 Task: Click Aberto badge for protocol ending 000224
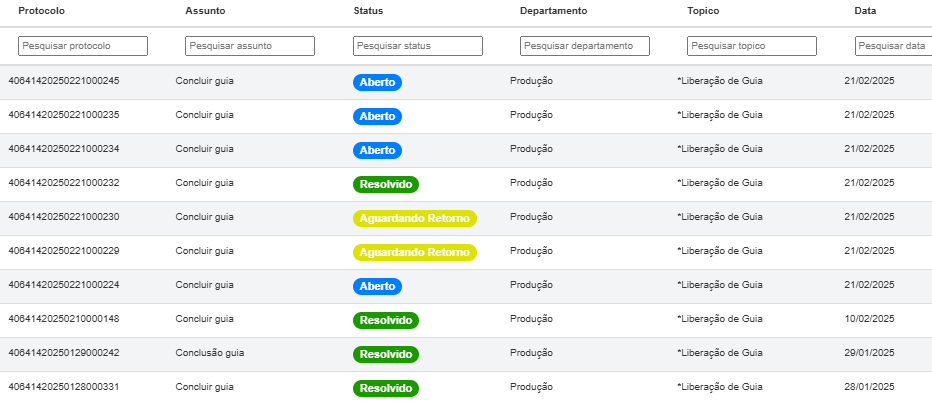click(x=377, y=286)
